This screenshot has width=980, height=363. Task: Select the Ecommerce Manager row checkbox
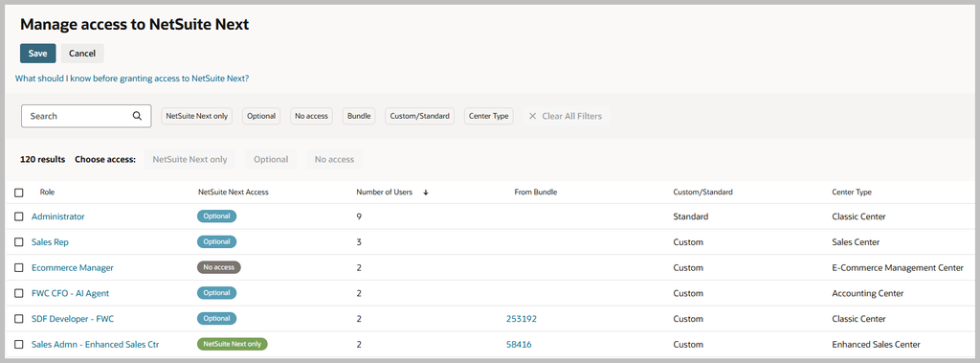[19, 268]
